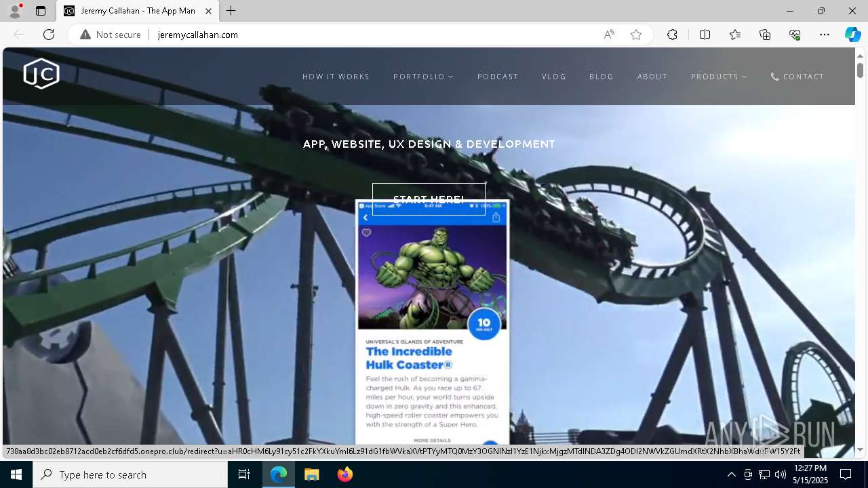Open File Explorer from taskbar
The width and height of the screenshot is (868, 488).
(x=311, y=474)
